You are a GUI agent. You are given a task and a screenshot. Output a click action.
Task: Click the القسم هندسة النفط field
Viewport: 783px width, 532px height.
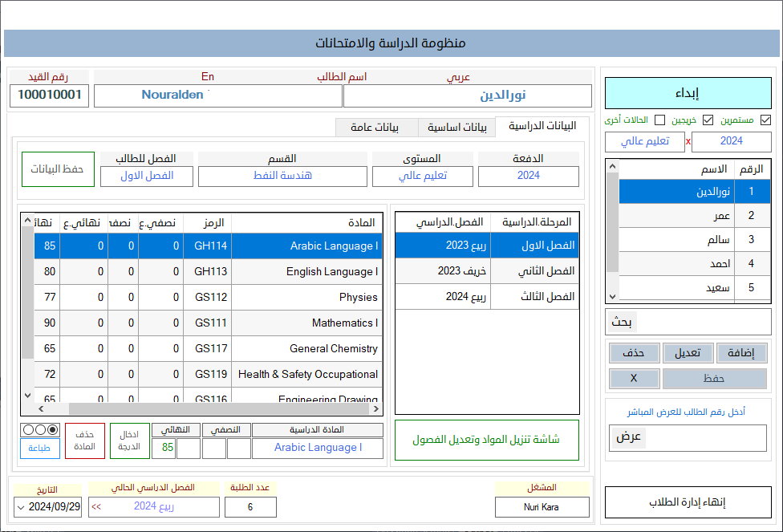coord(282,176)
